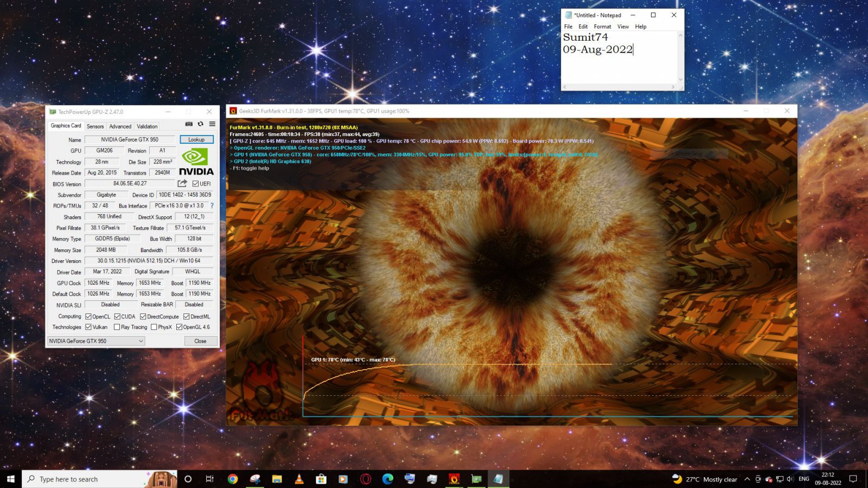Click the FurMark taskbar icon

pos(454,479)
